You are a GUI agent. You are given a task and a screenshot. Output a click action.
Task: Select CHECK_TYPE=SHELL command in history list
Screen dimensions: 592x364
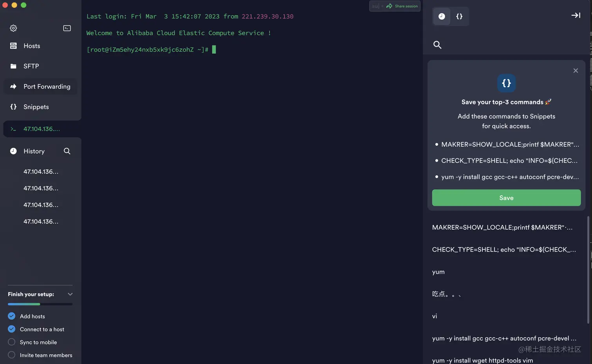pos(504,249)
